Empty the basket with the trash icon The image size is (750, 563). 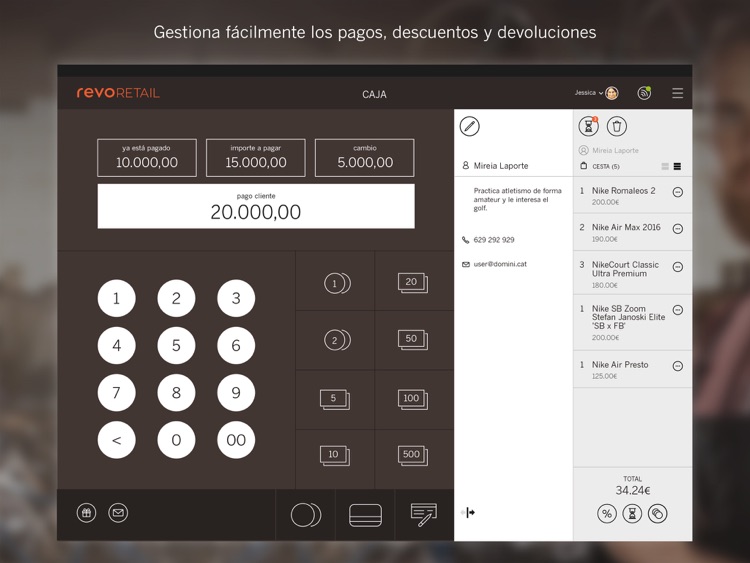tap(617, 126)
